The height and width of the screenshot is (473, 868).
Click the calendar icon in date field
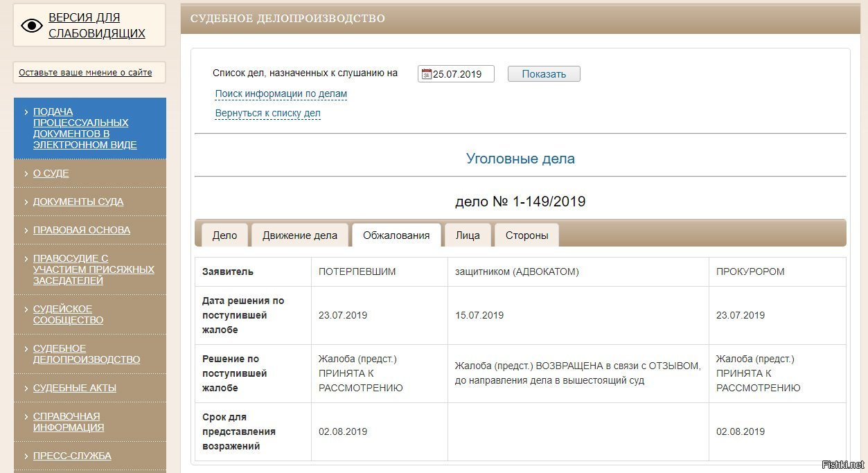[x=426, y=74]
